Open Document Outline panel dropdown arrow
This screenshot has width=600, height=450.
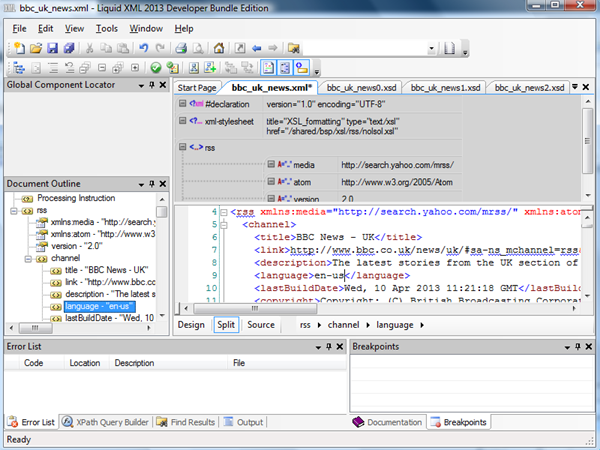coord(141,185)
